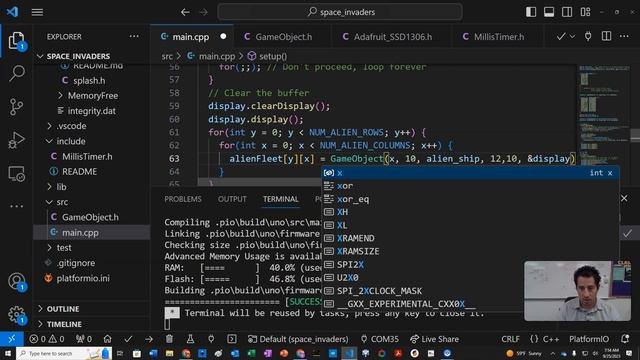
Task: Expand the lib folder
Action: click(61, 187)
